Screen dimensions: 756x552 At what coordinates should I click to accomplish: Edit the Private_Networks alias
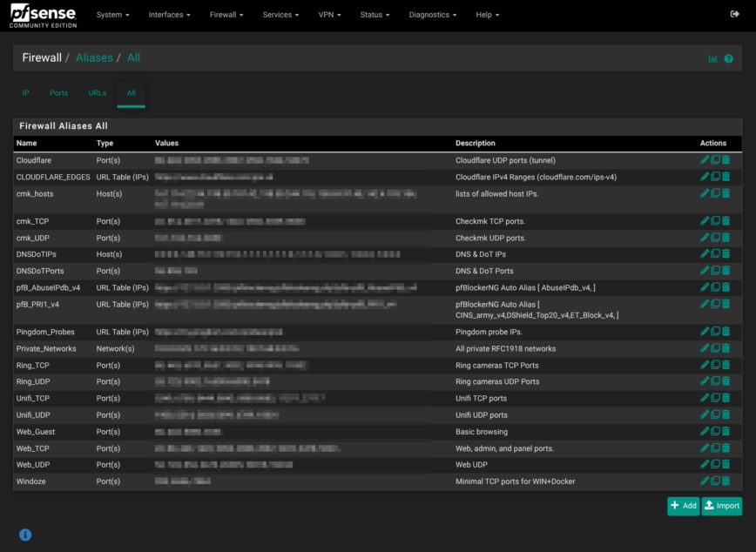pos(705,348)
